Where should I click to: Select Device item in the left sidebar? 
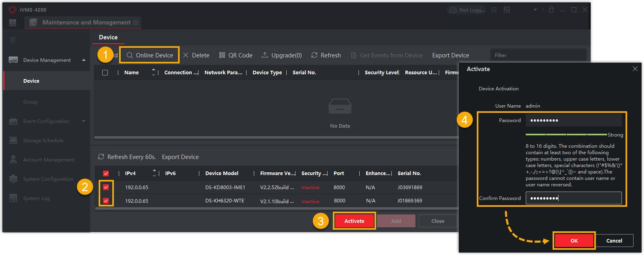(x=31, y=81)
